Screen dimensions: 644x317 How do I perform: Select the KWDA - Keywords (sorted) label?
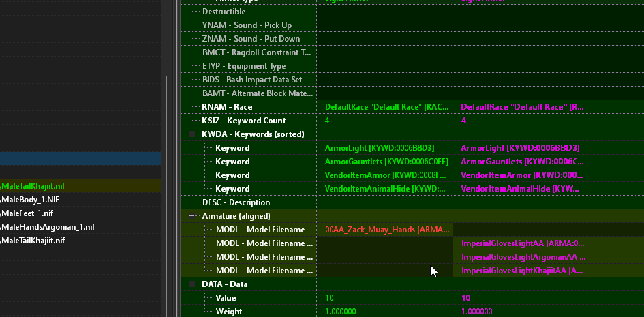(x=253, y=134)
